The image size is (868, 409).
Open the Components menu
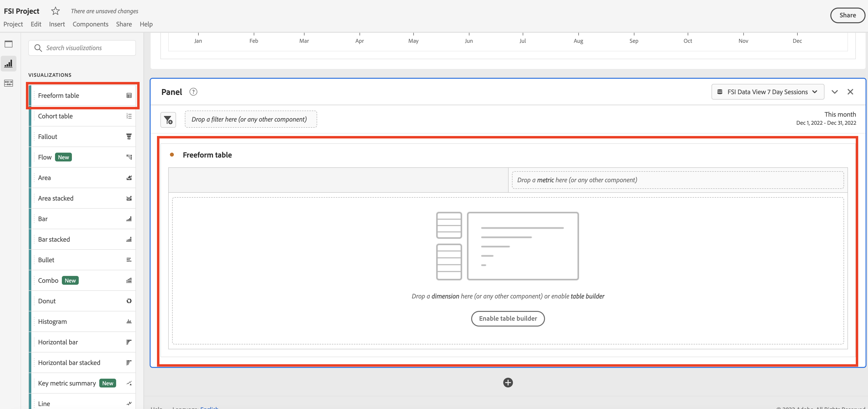pos(90,24)
